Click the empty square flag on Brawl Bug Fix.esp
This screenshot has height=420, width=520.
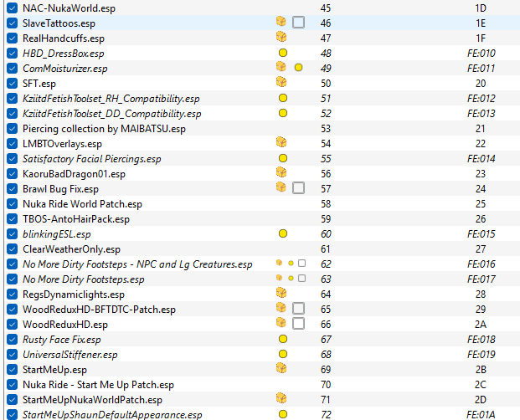(298, 188)
